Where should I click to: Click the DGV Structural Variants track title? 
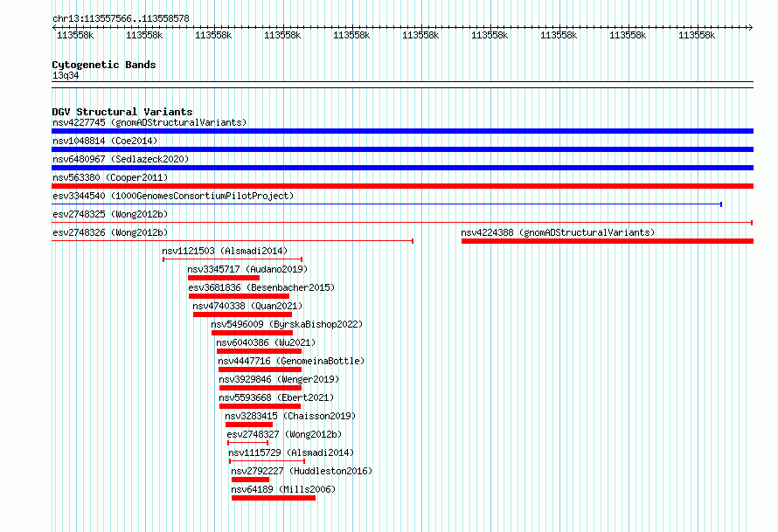pyautogui.click(x=122, y=112)
